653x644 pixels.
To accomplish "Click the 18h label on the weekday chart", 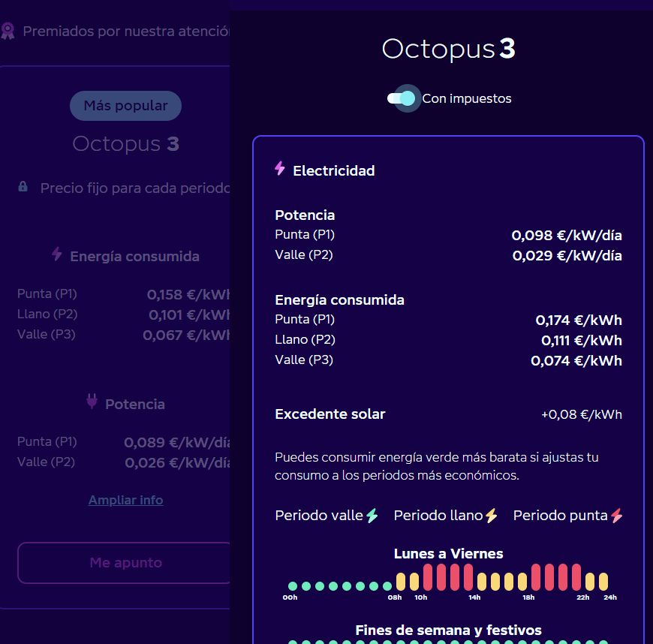I will (528, 597).
